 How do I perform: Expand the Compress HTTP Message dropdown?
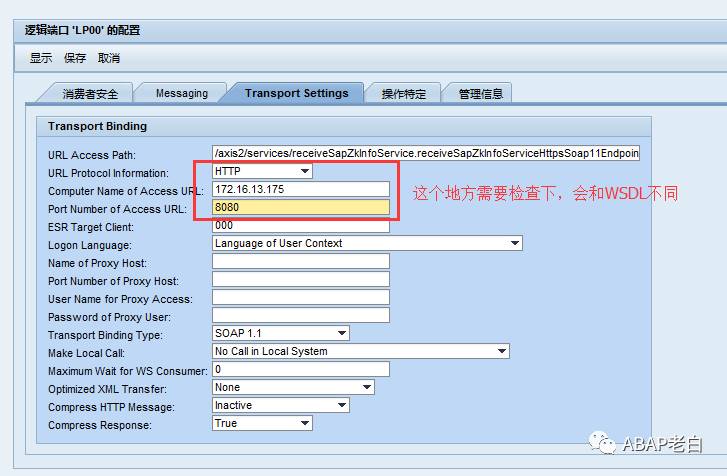coord(281,405)
